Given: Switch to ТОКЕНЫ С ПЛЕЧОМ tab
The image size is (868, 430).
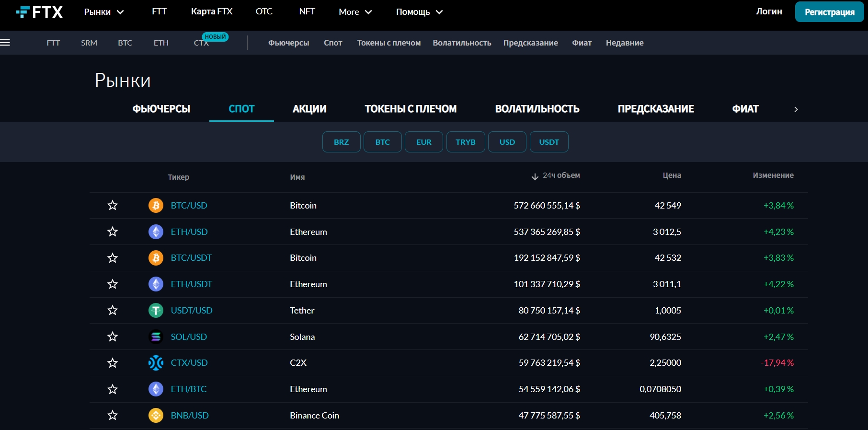Looking at the screenshot, I should pyautogui.click(x=411, y=109).
